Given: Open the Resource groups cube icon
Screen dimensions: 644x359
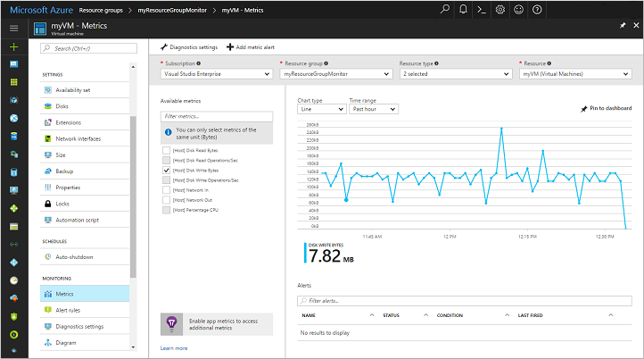Looking at the screenshot, I should click(x=13, y=100).
